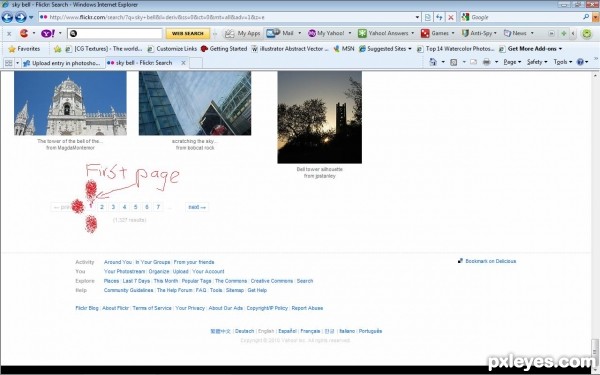Viewport: 600px width, 375px height.
Task: Open the Customize Links favorite
Action: (x=172, y=49)
